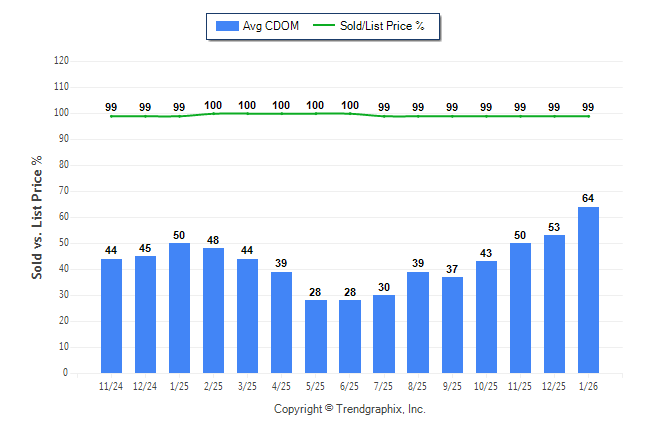Click the 4/25 bar with value 39
This screenshot has height=434, width=646.
282,322
